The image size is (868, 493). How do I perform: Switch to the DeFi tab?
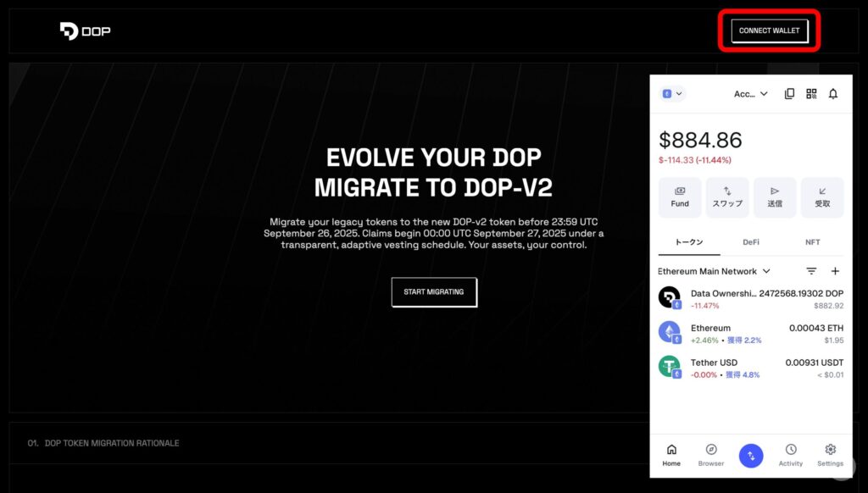coord(751,242)
